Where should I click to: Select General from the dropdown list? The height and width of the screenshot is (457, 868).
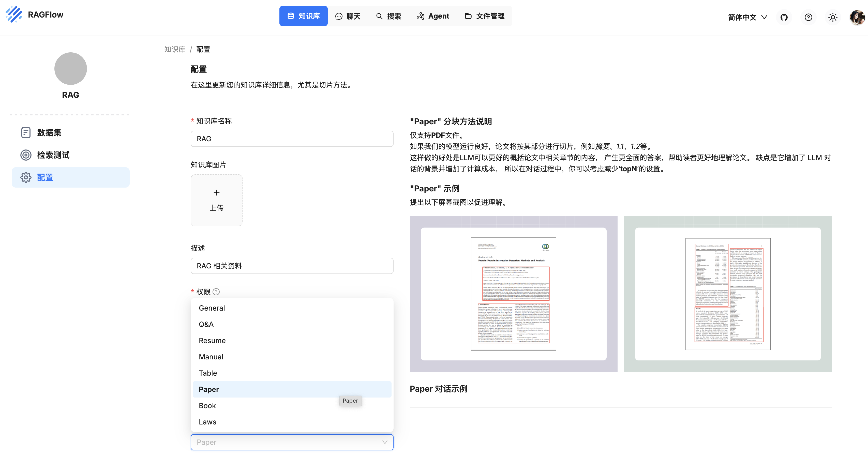212,308
